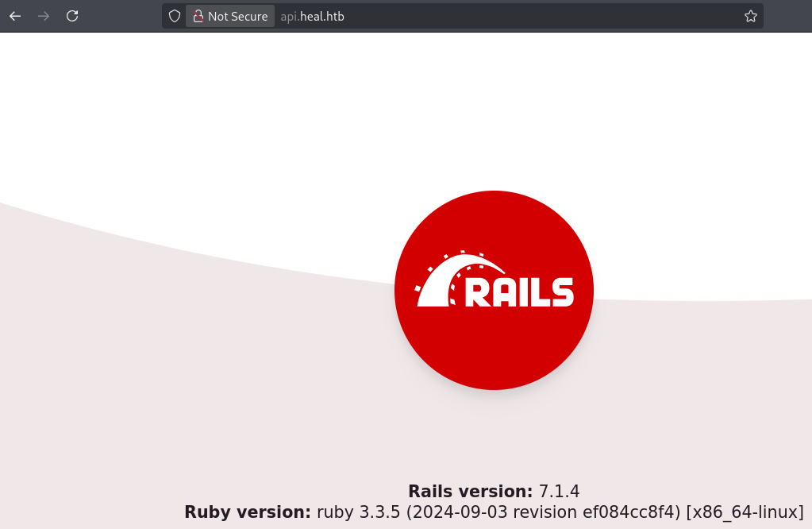Bookmark this page with the star
The height and width of the screenshot is (529, 812).
[750, 16]
